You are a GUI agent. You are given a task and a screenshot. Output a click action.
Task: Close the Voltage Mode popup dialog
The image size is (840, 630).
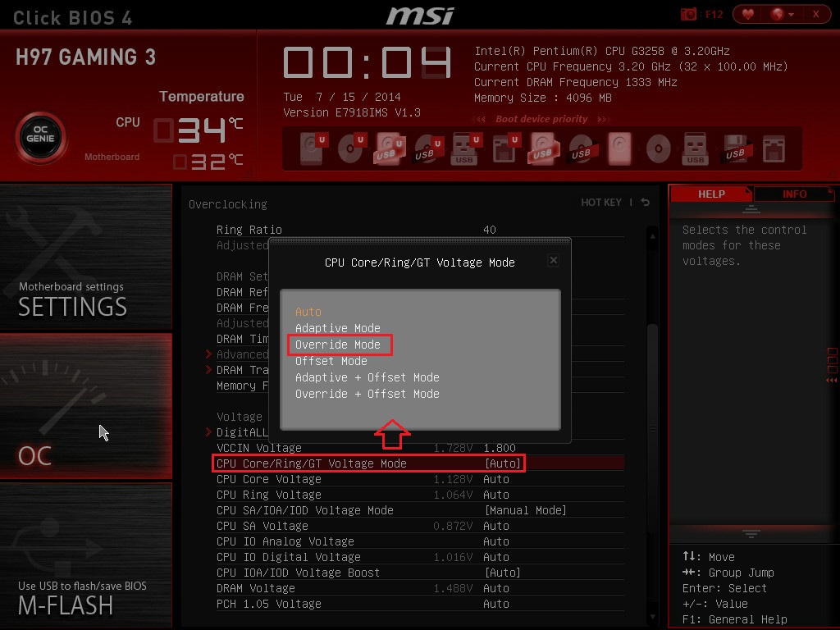(553, 260)
